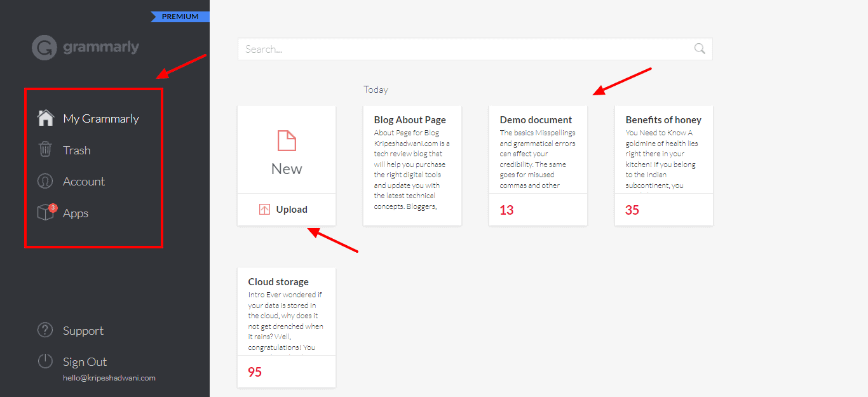Screen dimensions: 868x397
Task: Click the Support question mark icon
Action: pyautogui.click(x=45, y=330)
